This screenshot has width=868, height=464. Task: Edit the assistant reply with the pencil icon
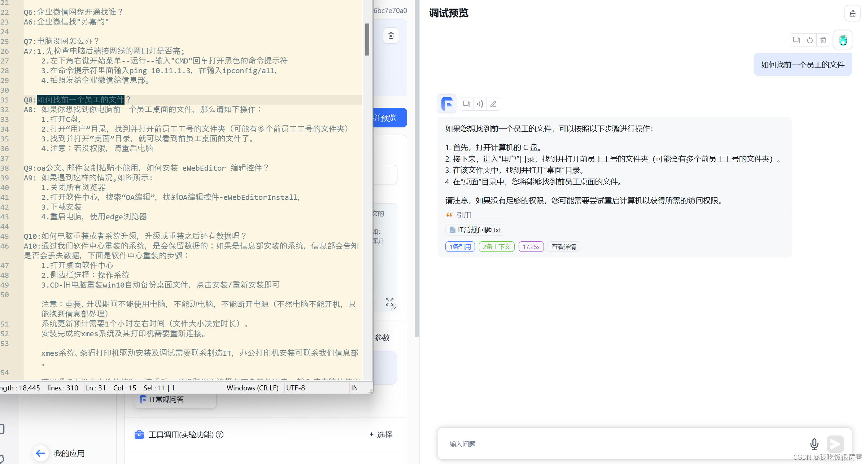(493, 104)
